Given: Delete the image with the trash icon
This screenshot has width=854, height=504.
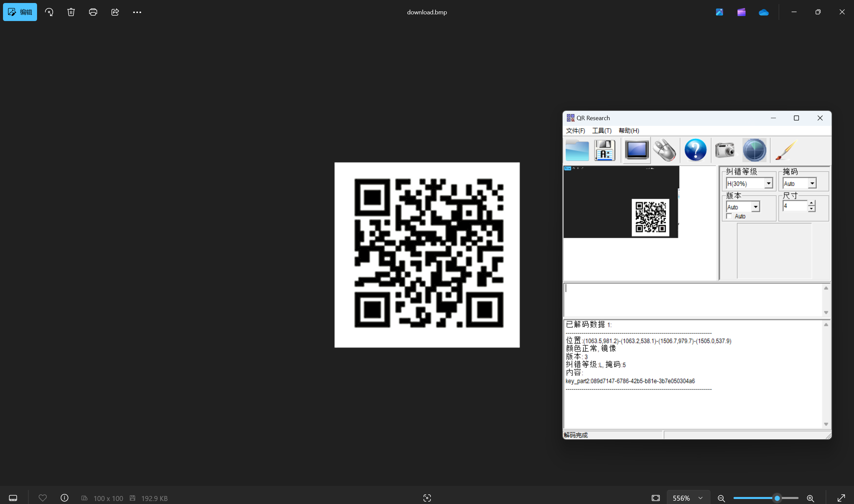Looking at the screenshot, I should [x=71, y=12].
